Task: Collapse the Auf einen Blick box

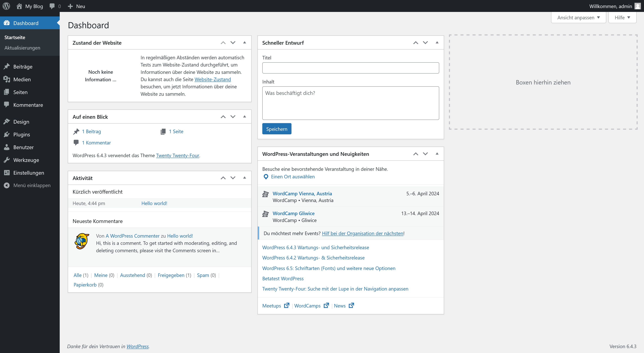Action: (245, 117)
